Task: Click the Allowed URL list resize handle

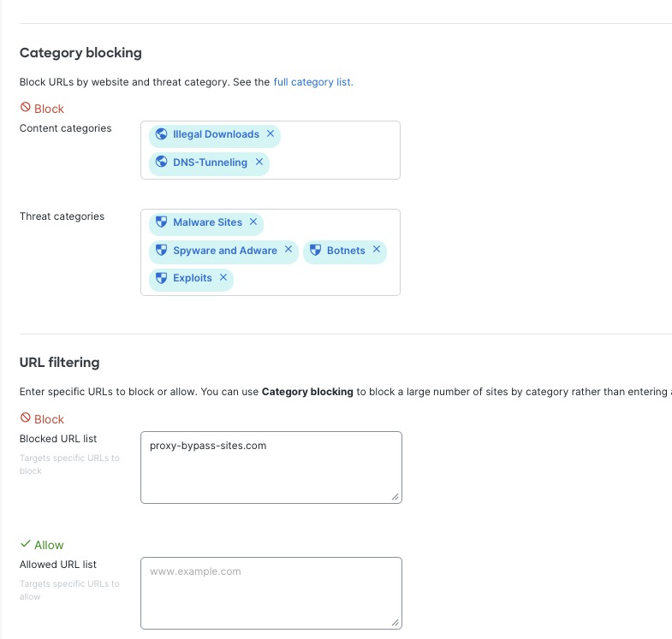Action: [395, 623]
